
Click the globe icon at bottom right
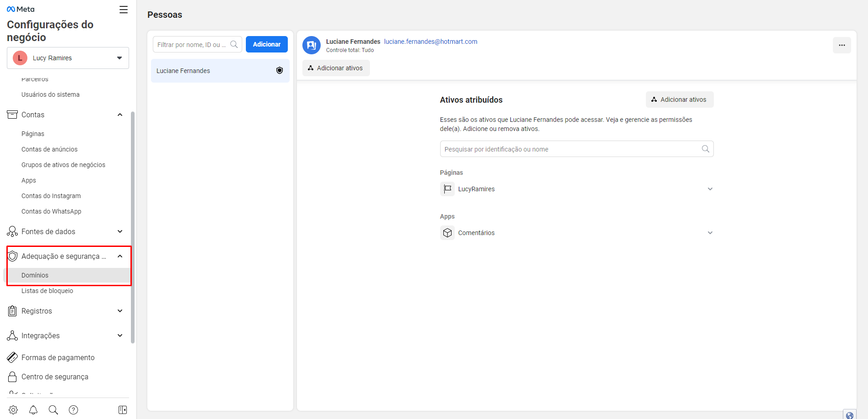coord(850,414)
